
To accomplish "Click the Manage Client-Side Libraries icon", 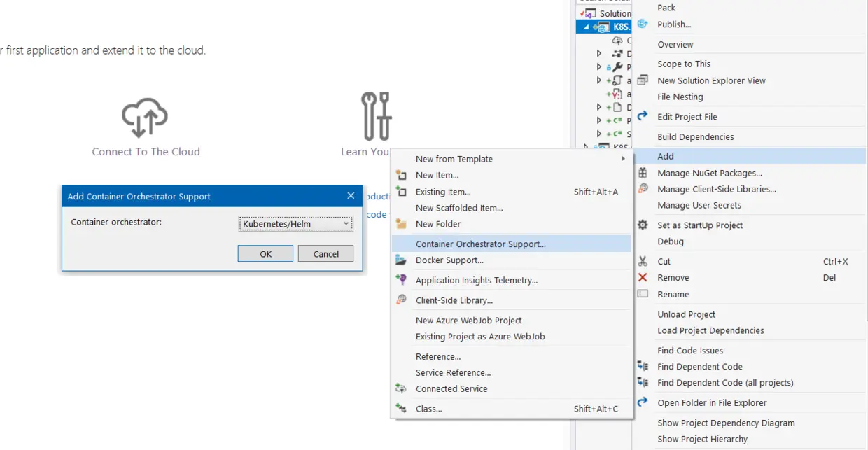I will [x=643, y=189].
